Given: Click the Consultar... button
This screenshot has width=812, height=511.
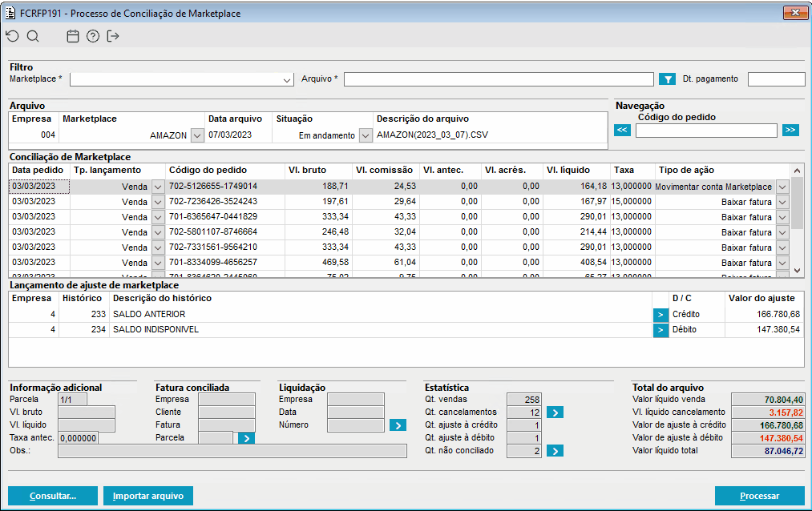Looking at the screenshot, I should [x=53, y=496].
